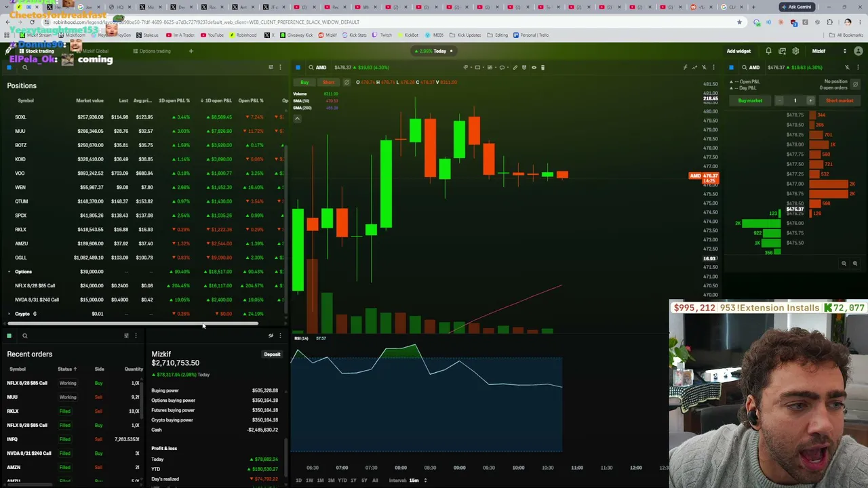Image resolution: width=868 pixels, height=488 pixels.
Task: Toggle the order ladder disable icon
Action: coord(855,83)
